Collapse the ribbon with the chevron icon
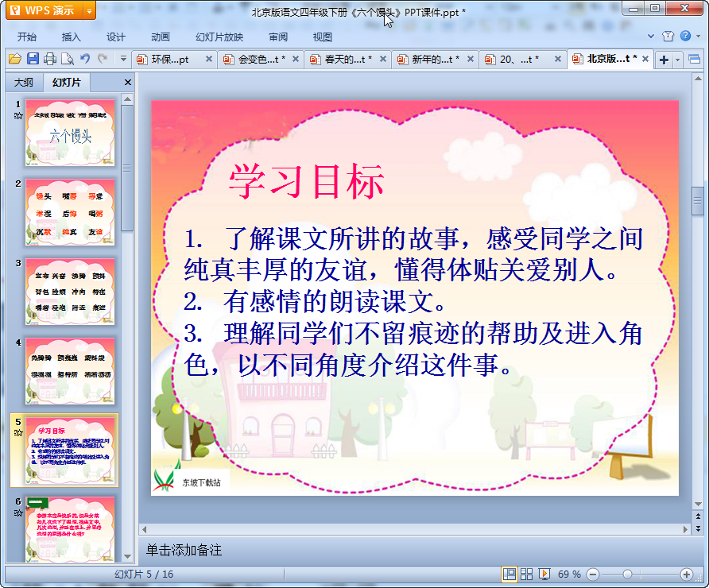The height and width of the screenshot is (588, 709). point(651,37)
